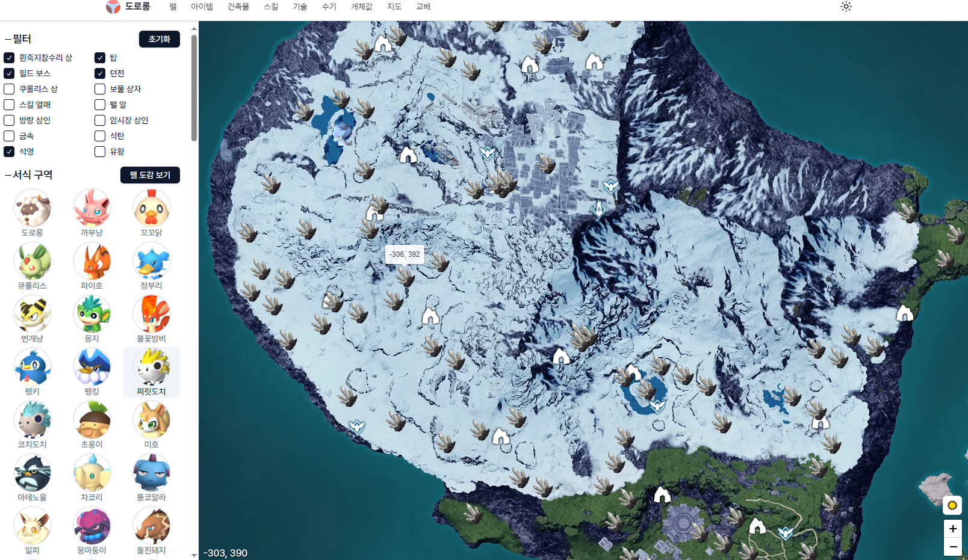Enable the 스킬 열매 filter
This screenshot has height=560, width=968.
[x=9, y=105]
